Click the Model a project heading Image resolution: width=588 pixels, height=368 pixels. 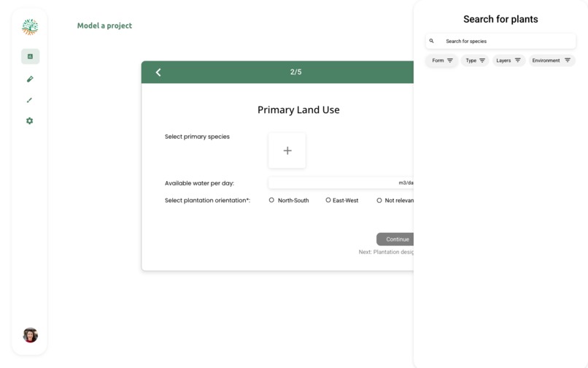point(104,26)
